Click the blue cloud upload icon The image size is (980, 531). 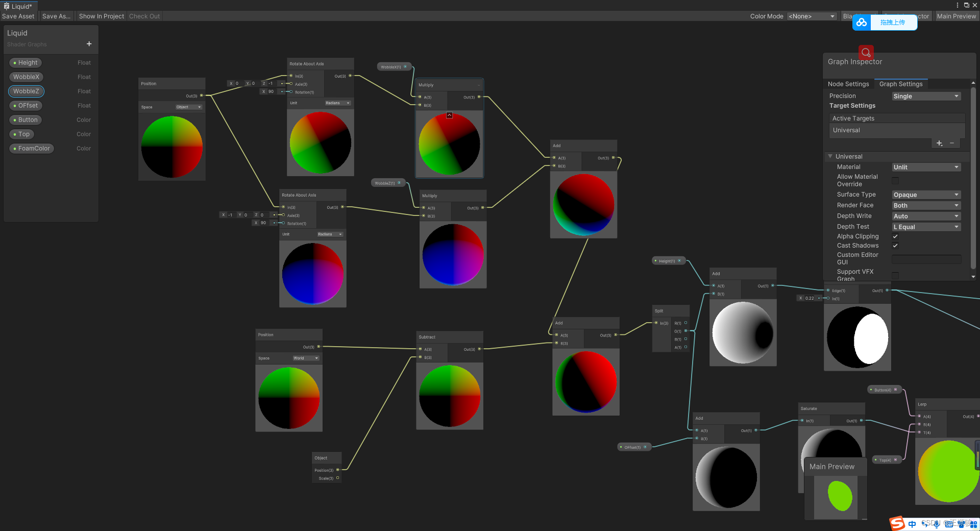click(862, 22)
